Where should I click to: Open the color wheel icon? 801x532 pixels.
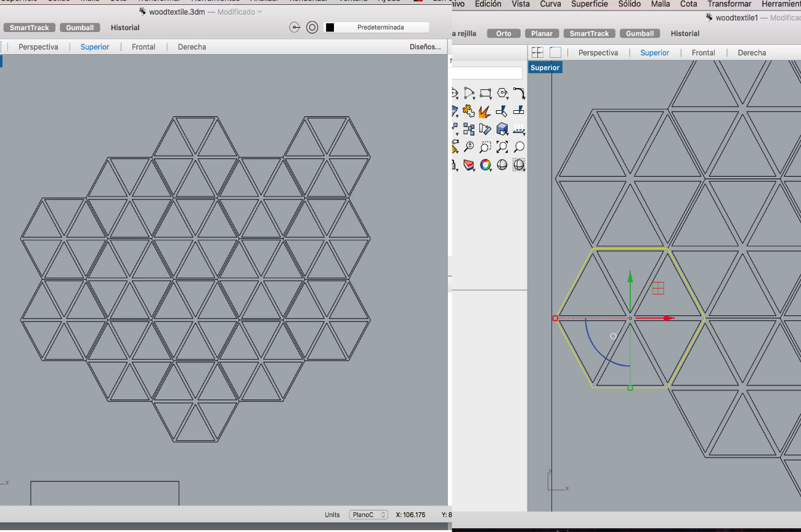pyautogui.click(x=486, y=165)
